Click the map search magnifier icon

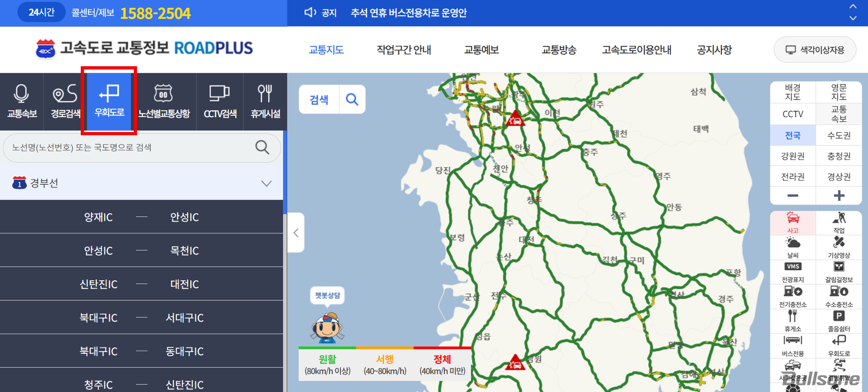click(352, 99)
